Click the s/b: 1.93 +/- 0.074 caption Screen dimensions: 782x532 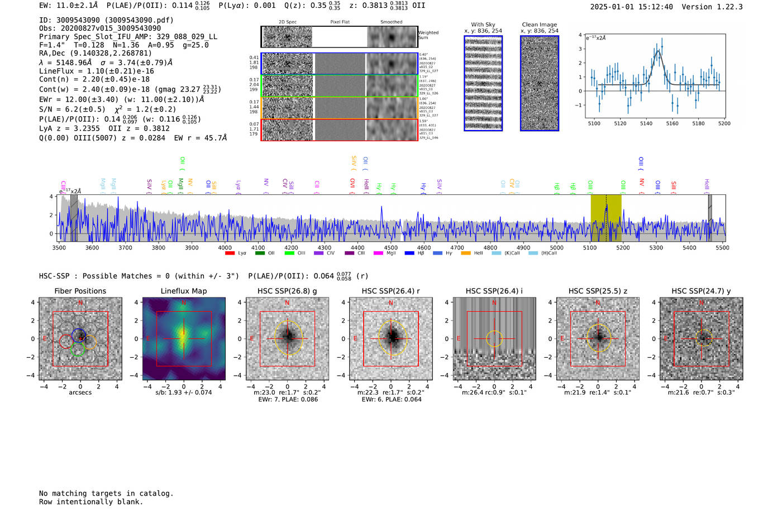coord(184,392)
